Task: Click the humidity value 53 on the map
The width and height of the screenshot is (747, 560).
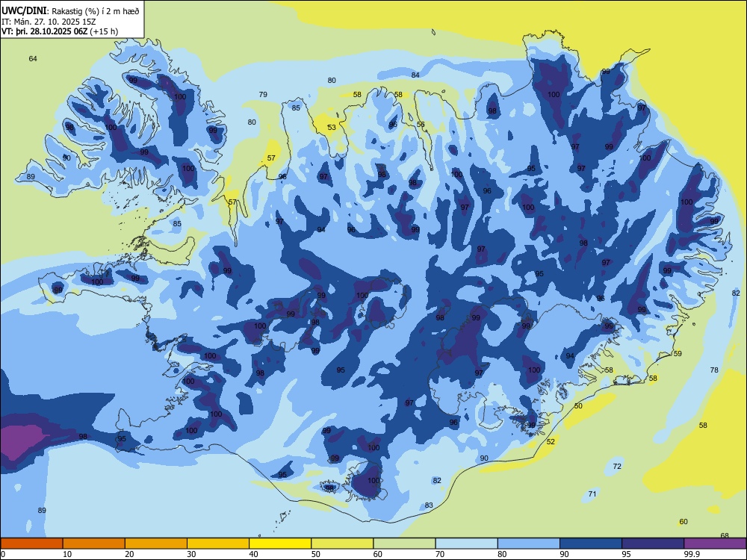Action: pos(332,127)
